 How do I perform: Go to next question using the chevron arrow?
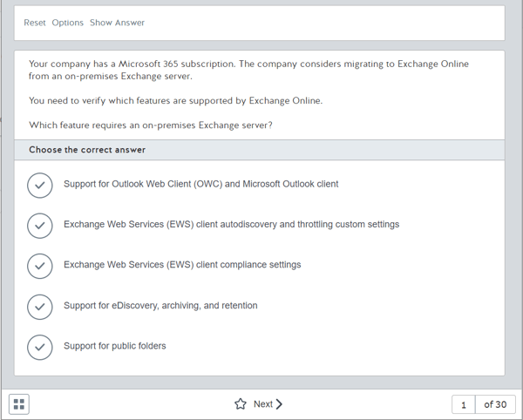(x=279, y=404)
